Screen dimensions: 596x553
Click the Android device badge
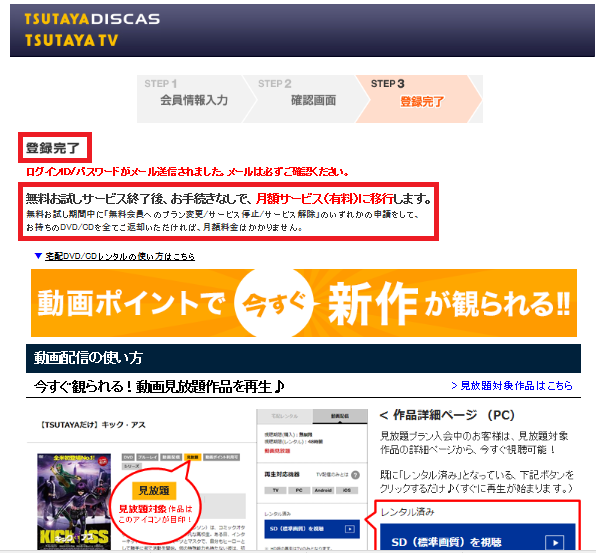pos(323,490)
